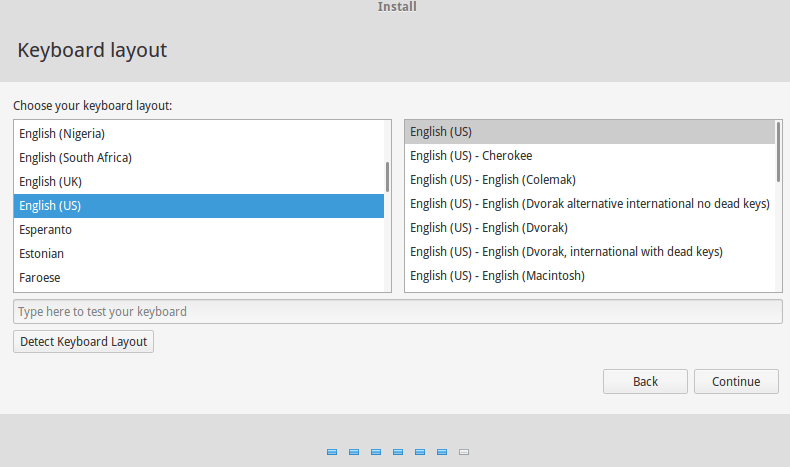Select the English (Dvorak) variant
Viewport: 790px width, 467px height.
click(489, 227)
